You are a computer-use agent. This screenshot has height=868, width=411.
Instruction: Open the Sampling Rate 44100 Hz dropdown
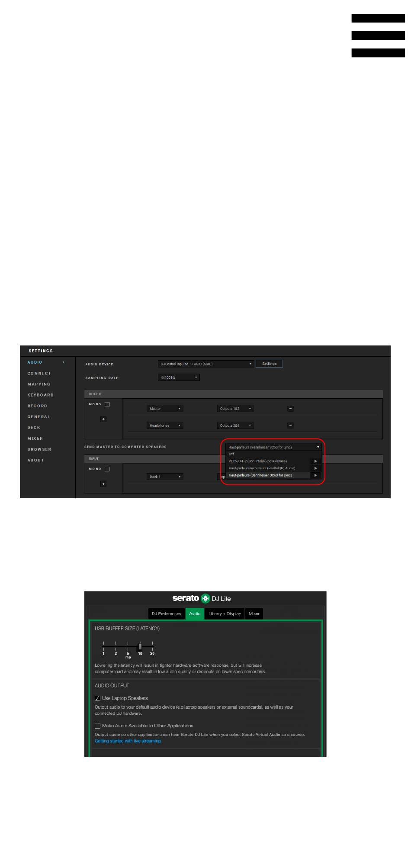click(179, 378)
